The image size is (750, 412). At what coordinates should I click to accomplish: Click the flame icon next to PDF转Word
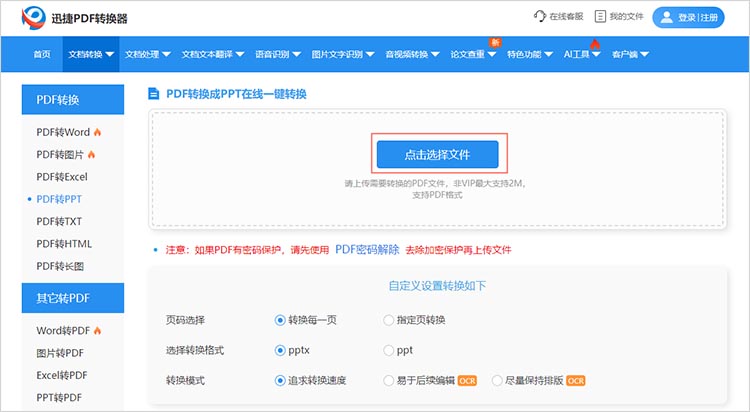pyautogui.click(x=98, y=132)
